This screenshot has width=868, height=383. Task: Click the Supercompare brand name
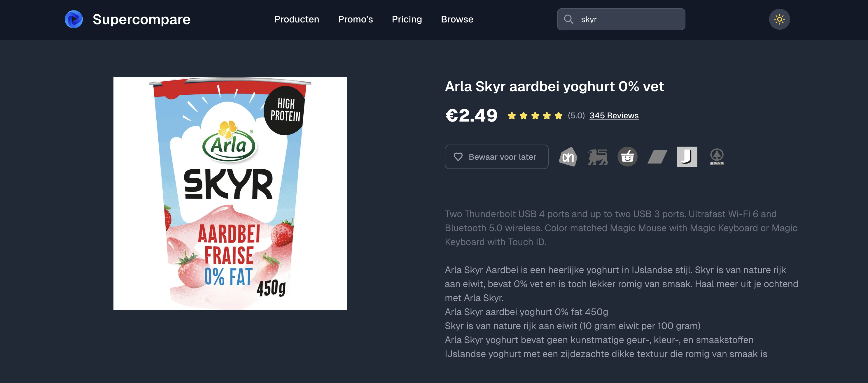click(x=141, y=19)
